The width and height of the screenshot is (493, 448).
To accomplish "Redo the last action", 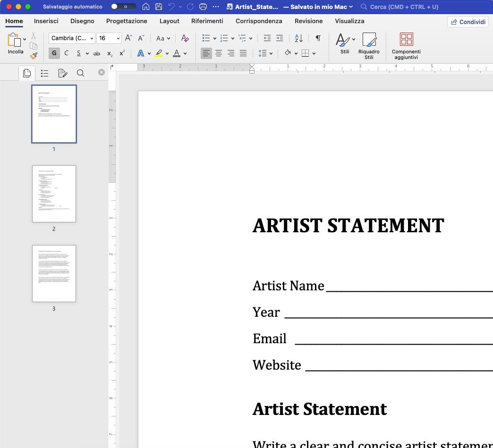I will pyautogui.click(x=190, y=7).
